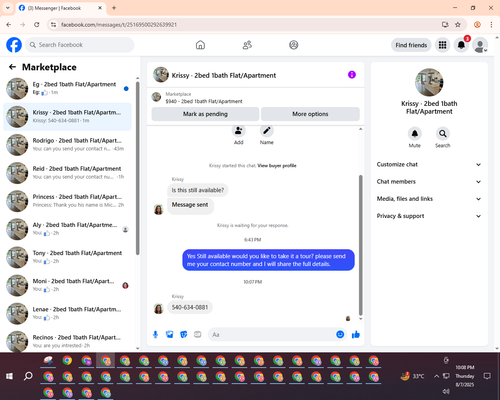Screen dimensions: 500x400
Task: Expand Privacy & support section
Action: tap(429, 216)
